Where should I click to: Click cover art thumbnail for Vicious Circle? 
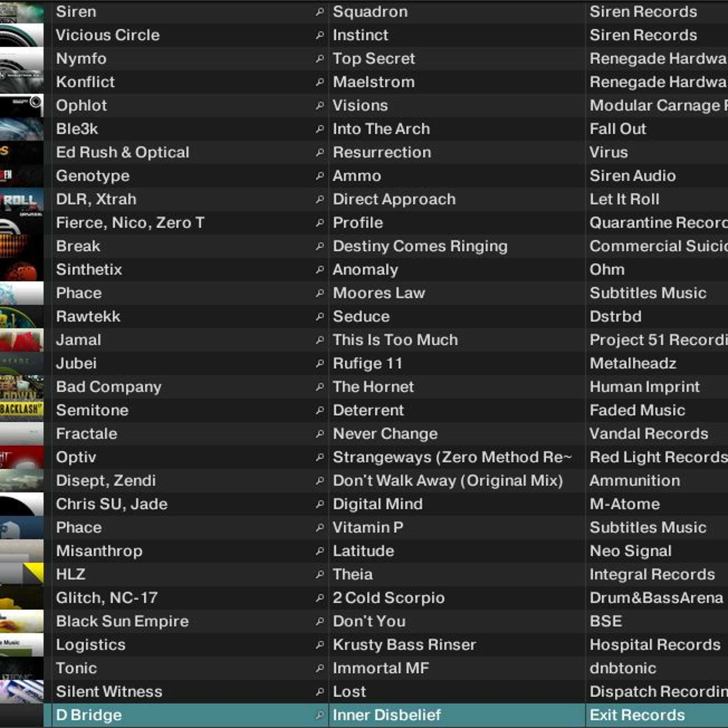(x=22, y=35)
